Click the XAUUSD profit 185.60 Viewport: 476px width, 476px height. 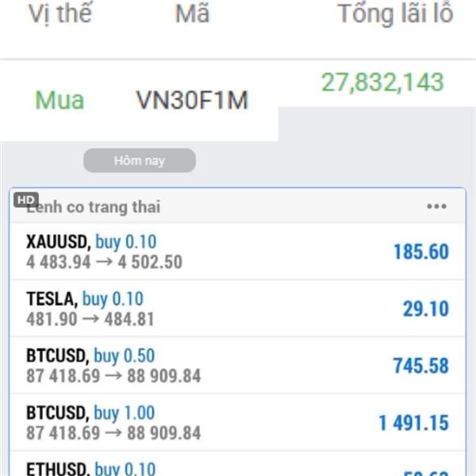420,252
